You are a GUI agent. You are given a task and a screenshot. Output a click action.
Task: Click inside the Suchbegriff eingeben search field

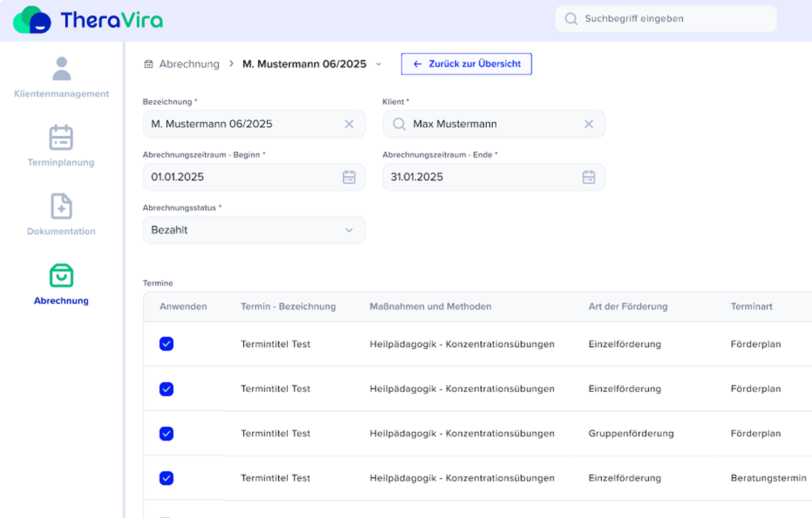(x=661, y=19)
